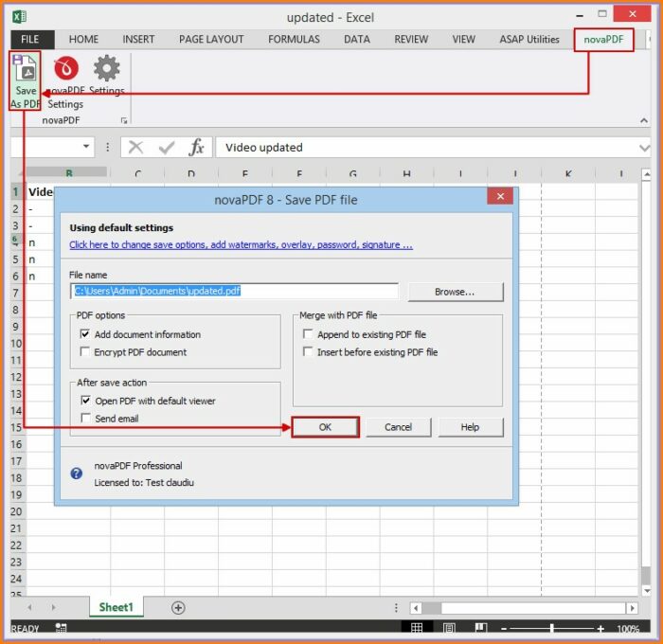
Task: Click vertical scrollbar up arrow
Action: coord(646,174)
